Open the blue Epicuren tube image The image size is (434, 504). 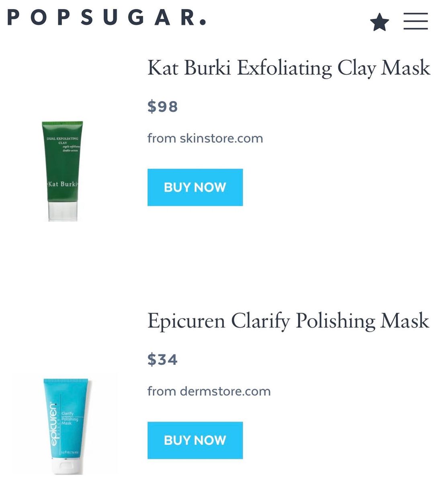click(67, 426)
